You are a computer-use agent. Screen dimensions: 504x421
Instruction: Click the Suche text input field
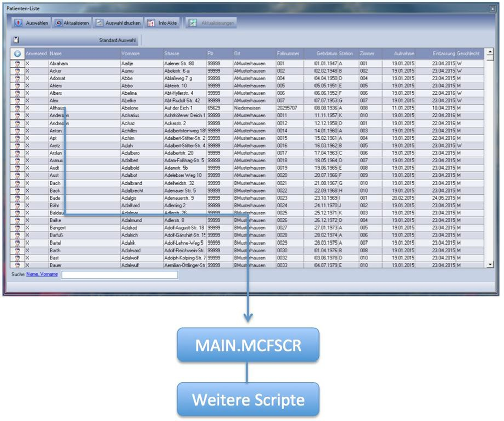pos(119,275)
